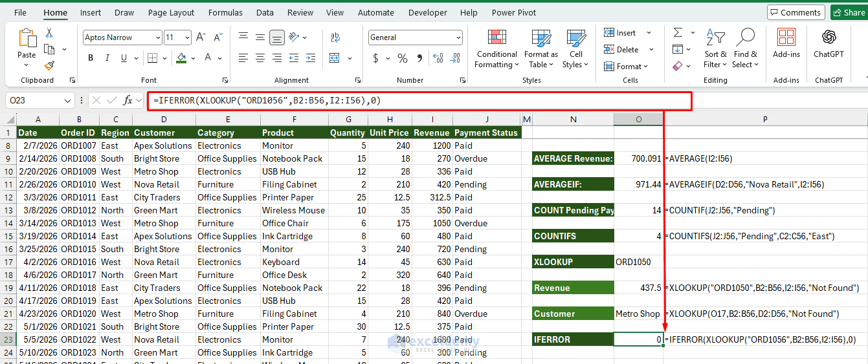Screen dimensions: 868x364
Task: Toggle Bold formatting
Action: [91, 58]
